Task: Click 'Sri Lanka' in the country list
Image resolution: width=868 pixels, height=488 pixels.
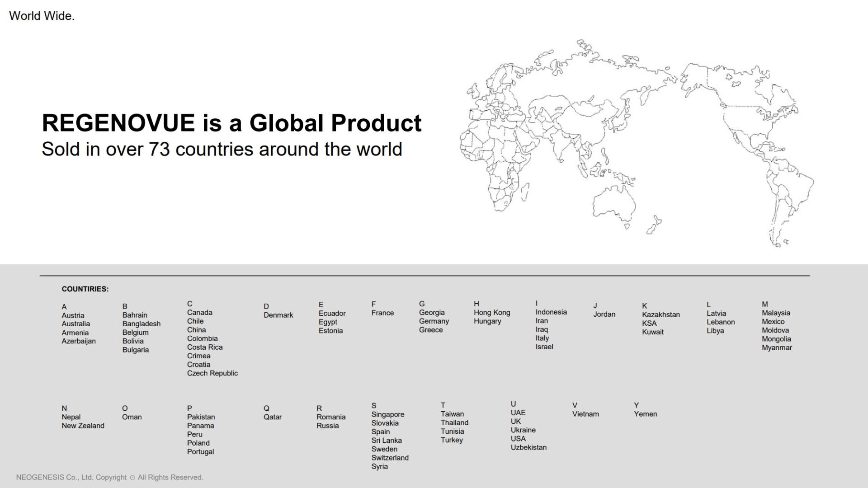Action: (x=387, y=441)
